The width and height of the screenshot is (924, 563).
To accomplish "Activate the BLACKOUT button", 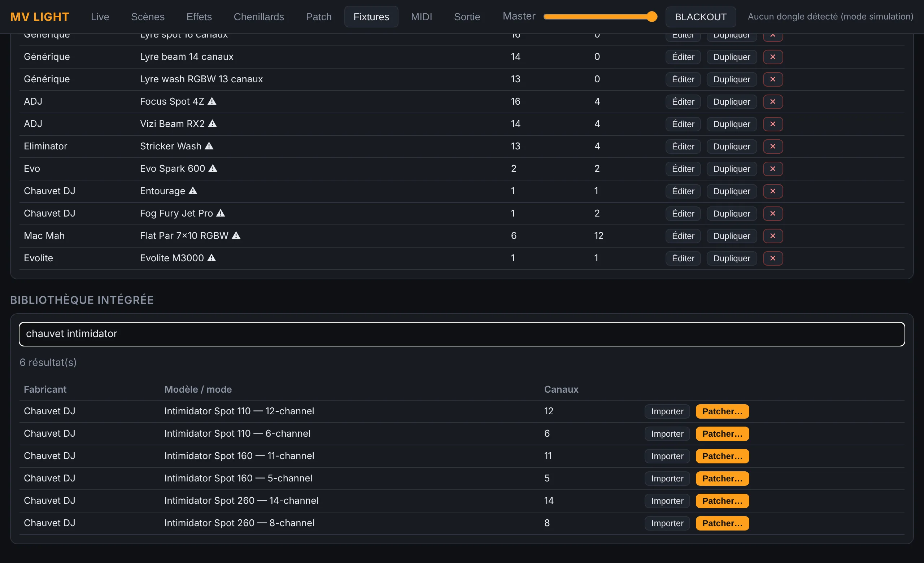I will tap(701, 17).
